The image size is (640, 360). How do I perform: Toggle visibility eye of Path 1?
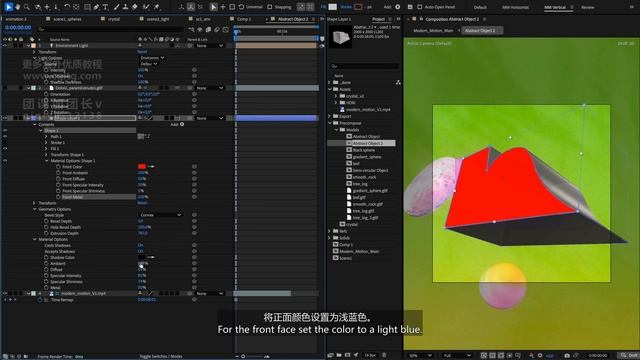[x=5, y=137]
